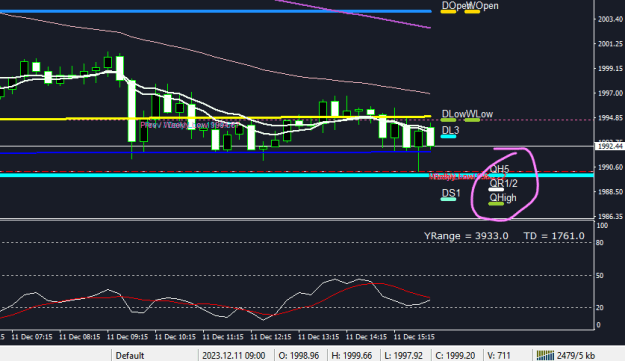
Task: Click the 2003.40 price scale value
Action: [610, 19]
